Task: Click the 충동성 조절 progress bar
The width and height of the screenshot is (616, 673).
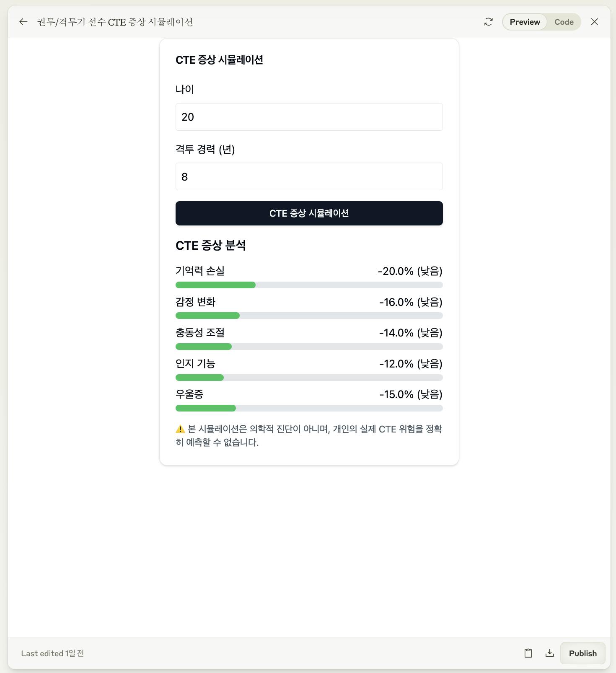Action: tap(309, 347)
